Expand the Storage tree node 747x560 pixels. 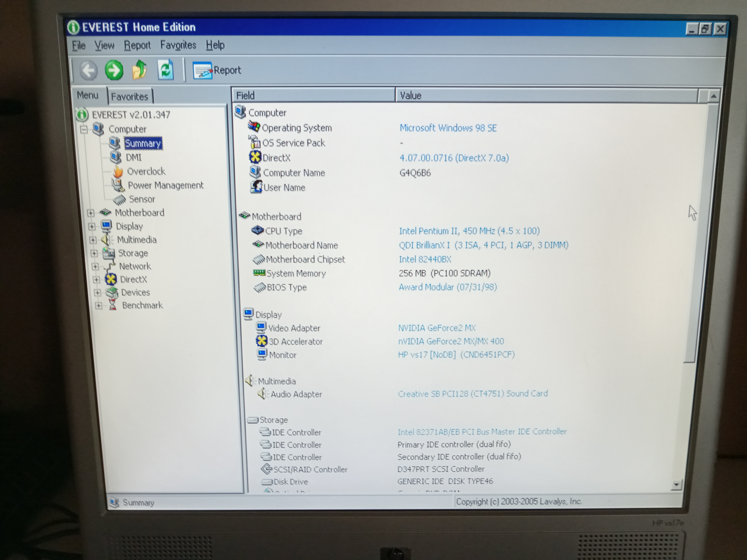click(94, 253)
